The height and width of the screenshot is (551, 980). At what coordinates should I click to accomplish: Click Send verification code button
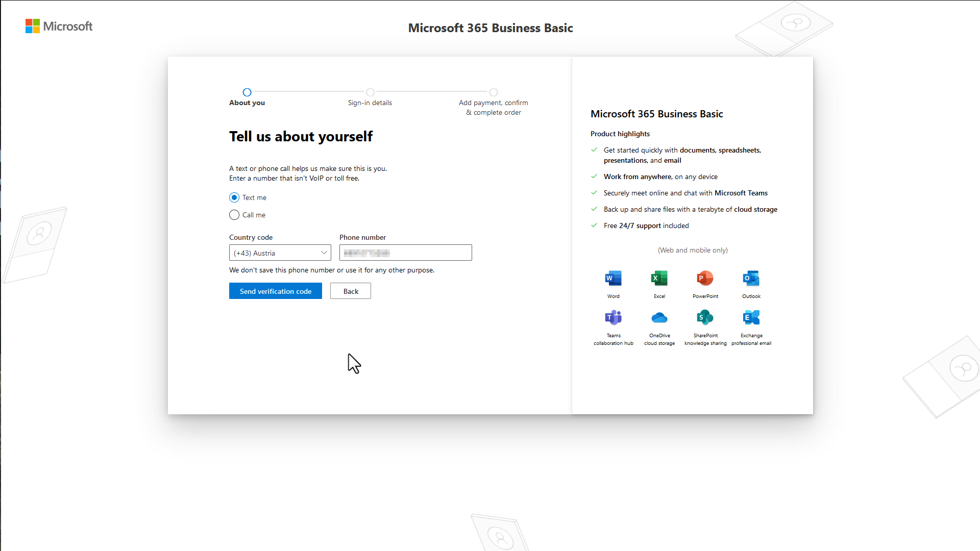pyautogui.click(x=275, y=291)
